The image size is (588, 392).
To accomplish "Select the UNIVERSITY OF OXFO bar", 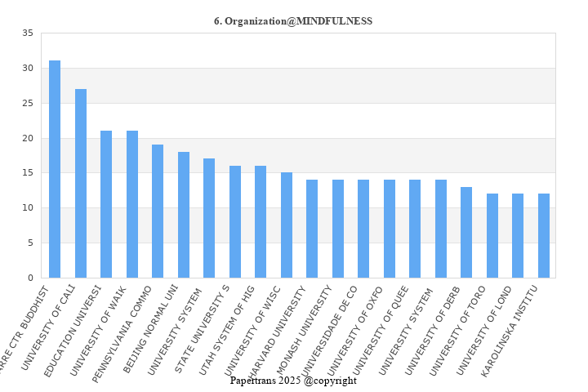I will (390, 229).
